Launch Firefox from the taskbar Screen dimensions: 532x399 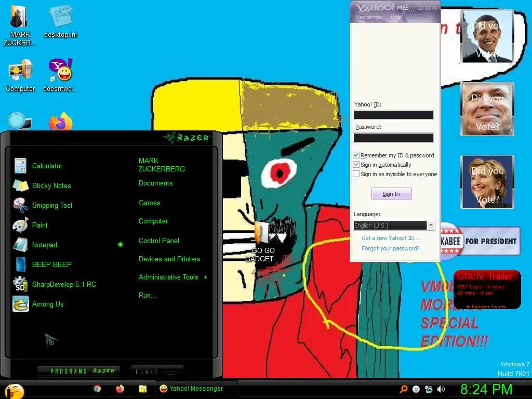coord(120,389)
